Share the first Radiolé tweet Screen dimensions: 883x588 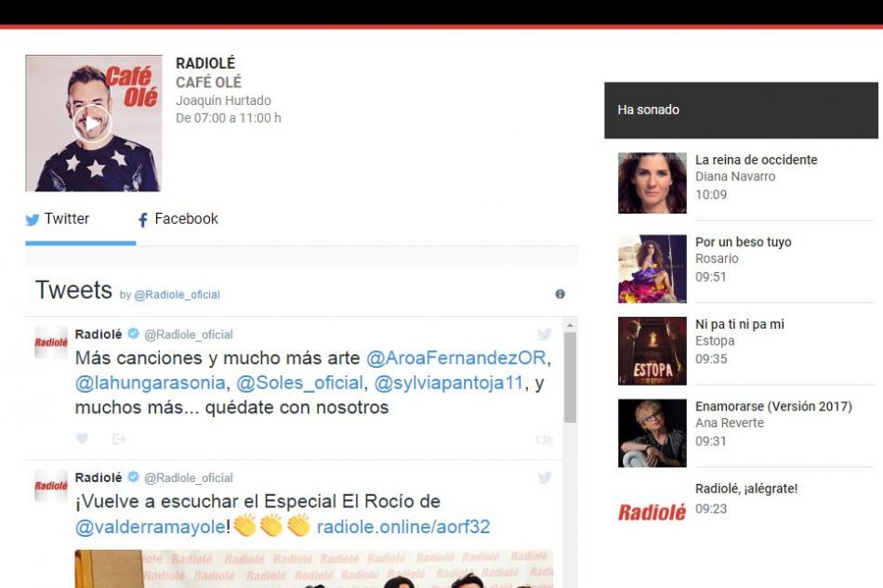[118, 439]
